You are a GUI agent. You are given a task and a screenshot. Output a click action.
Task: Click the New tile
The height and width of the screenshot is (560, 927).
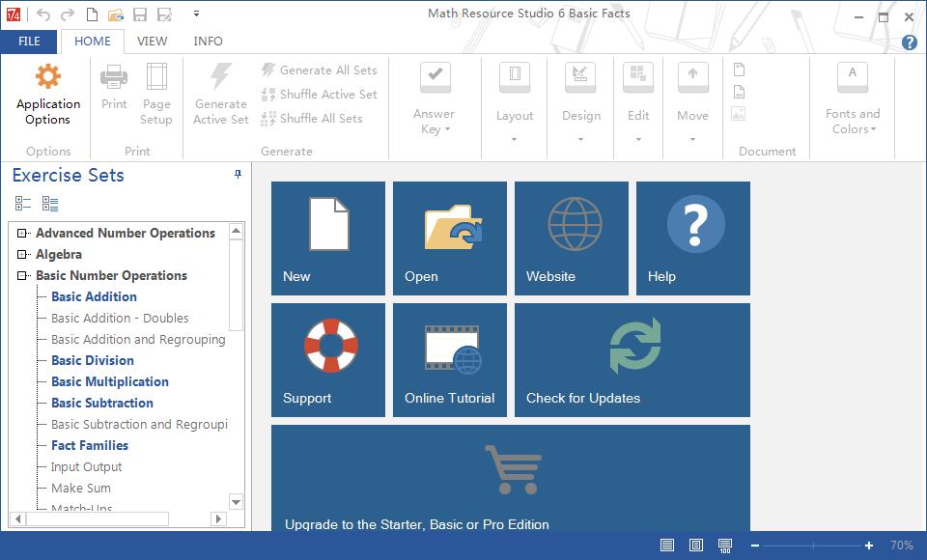(x=328, y=238)
